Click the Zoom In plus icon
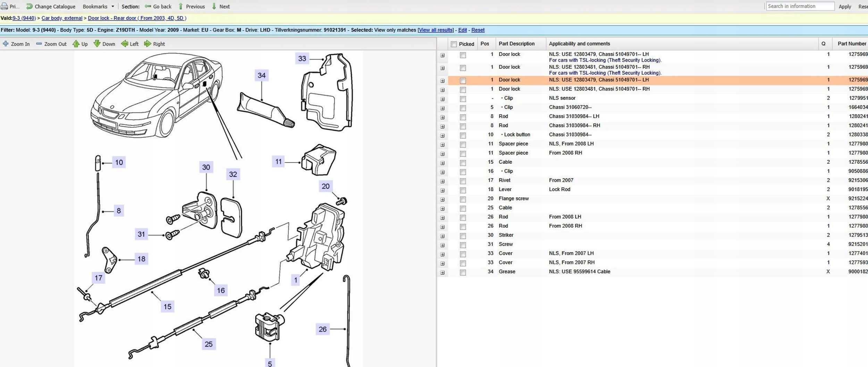 click(6, 44)
